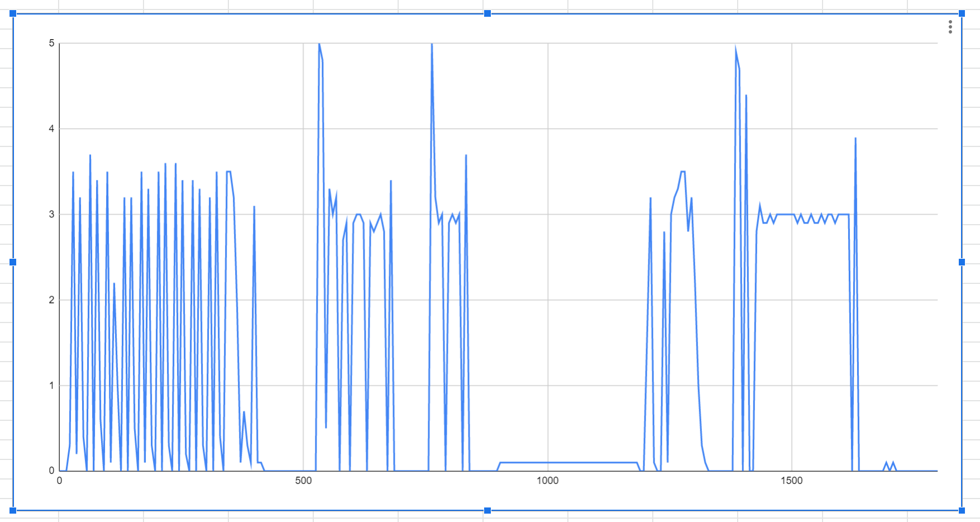Click the 3 label on vertical axis
This screenshot has height=522, width=980.
click(x=52, y=214)
